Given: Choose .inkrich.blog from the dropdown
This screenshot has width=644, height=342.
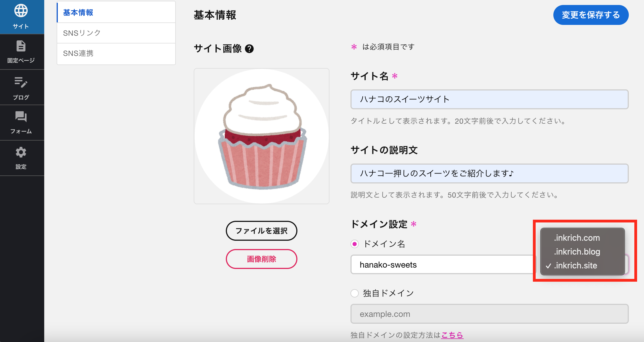Looking at the screenshot, I should pyautogui.click(x=582, y=252).
